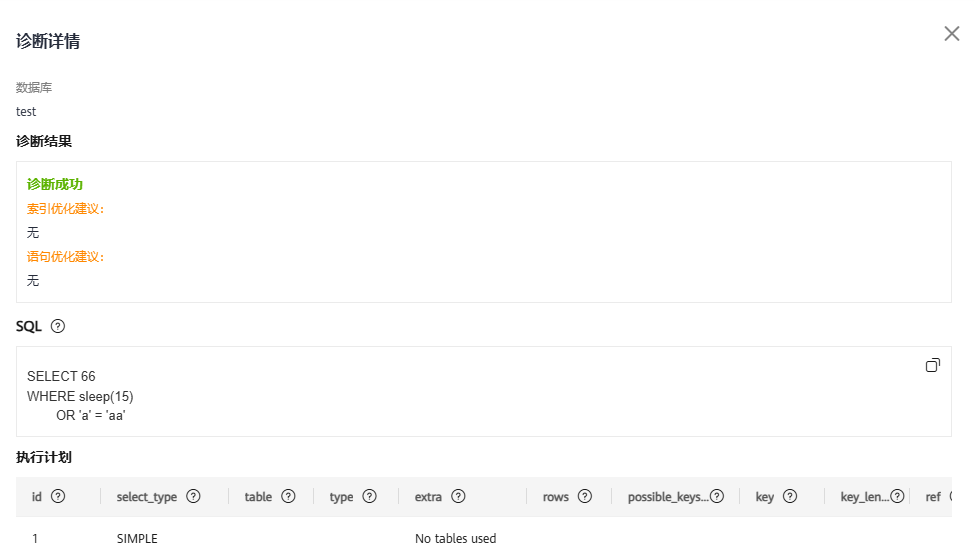
Task: Show help for the table column
Action: click(288, 496)
